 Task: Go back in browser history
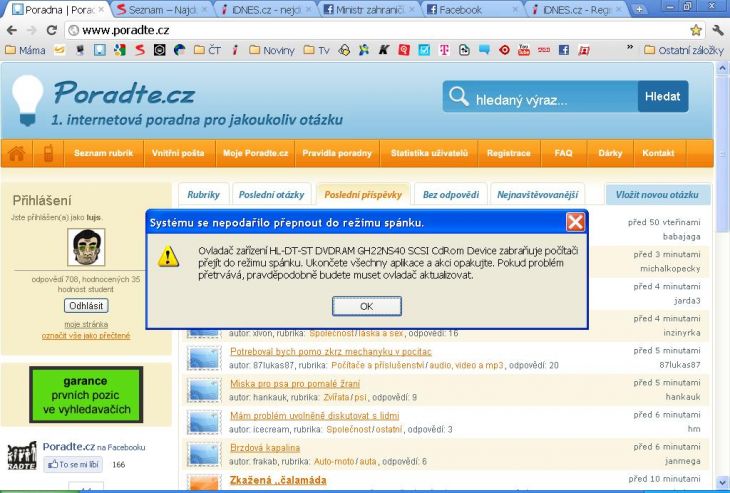pos(12,31)
